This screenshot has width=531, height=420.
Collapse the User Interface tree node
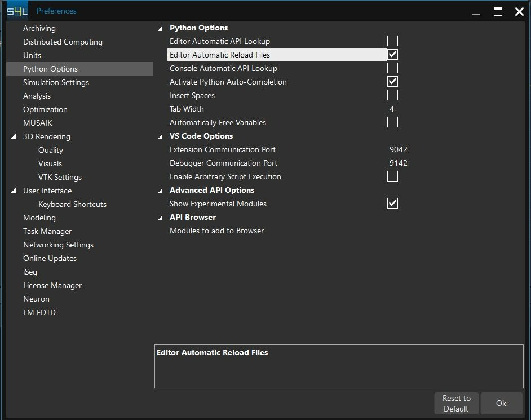(14, 191)
